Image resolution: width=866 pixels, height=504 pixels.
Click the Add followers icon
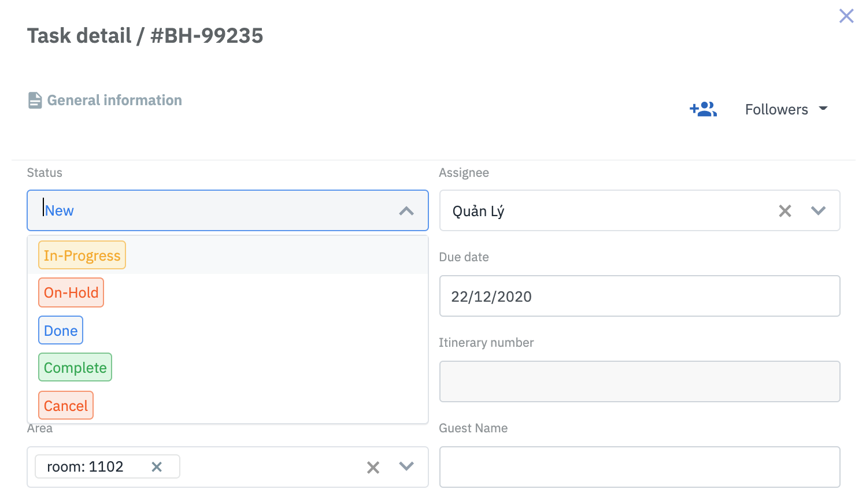(703, 109)
